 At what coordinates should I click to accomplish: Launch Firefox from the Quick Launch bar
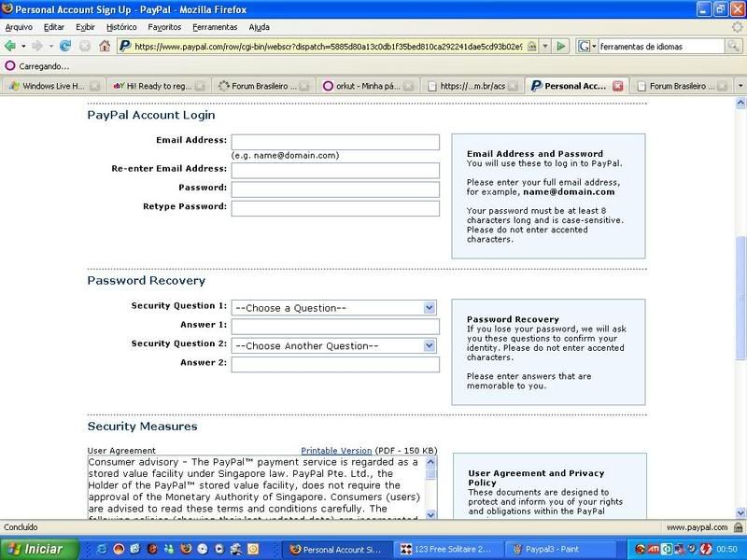tap(185, 549)
